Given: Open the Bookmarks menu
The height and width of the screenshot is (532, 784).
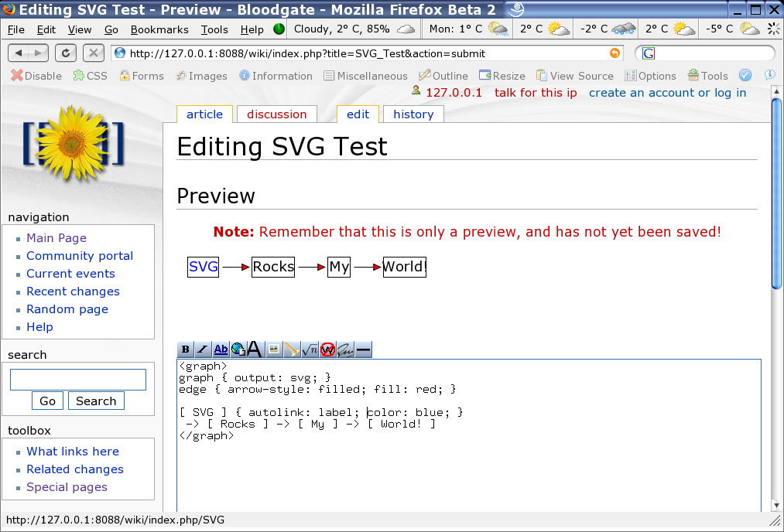Looking at the screenshot, I should [x=159, y=29].
